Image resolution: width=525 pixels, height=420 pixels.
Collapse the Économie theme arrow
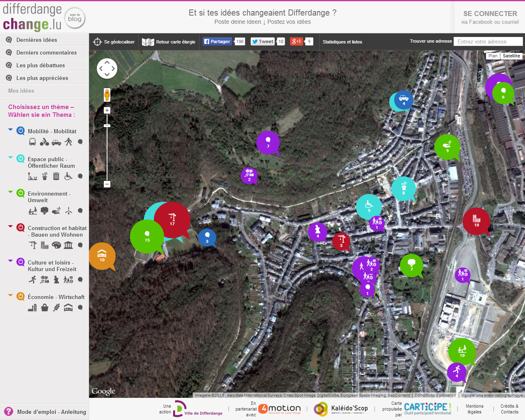tap(11, 295)
